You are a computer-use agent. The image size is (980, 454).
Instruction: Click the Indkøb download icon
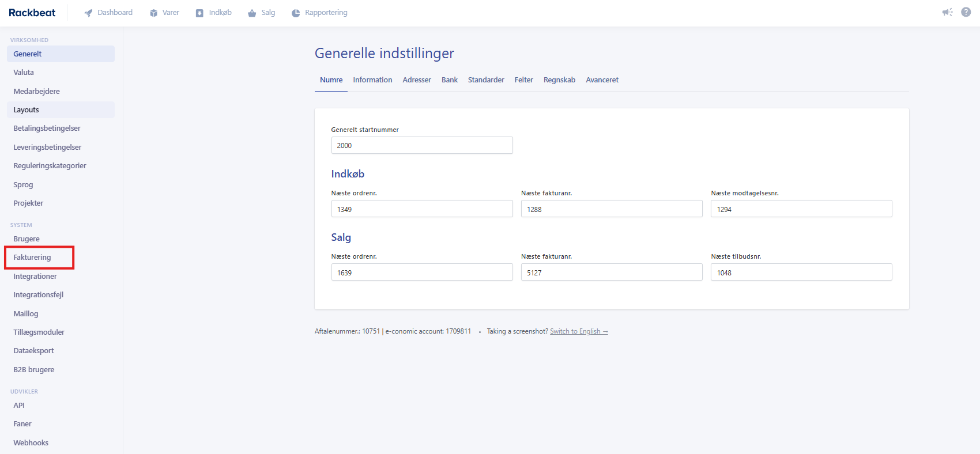(199, 13)
